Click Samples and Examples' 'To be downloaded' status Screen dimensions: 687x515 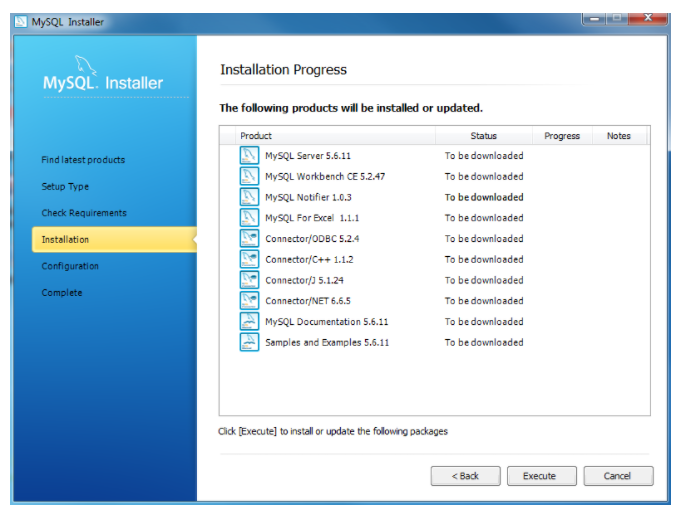pyautogui.click(x=484, y=342)
